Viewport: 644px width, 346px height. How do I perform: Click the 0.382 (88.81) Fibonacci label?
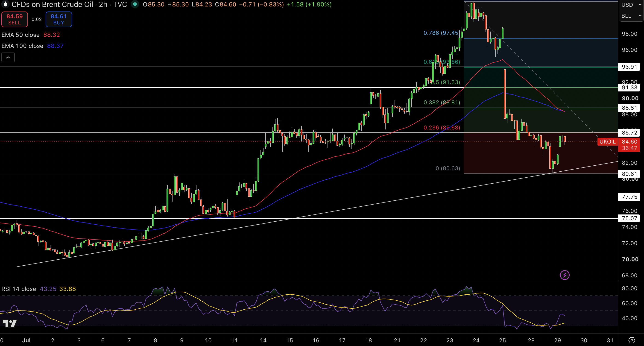point(442,102)
